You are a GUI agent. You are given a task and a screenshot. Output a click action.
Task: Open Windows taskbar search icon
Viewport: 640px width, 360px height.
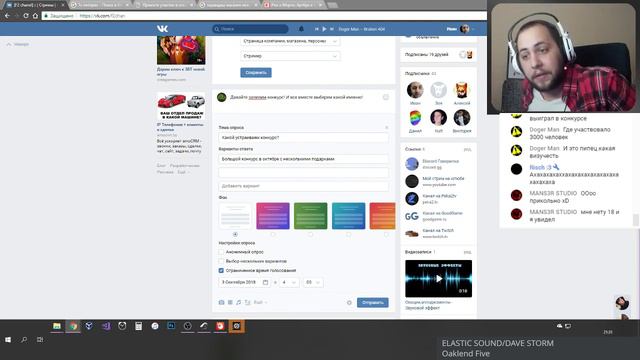point(24,340)
